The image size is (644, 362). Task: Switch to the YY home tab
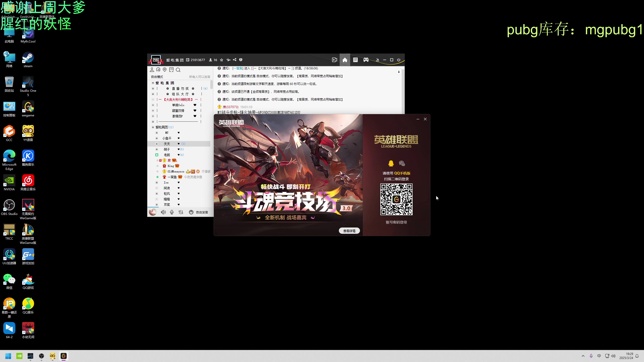(x=345, y=60)
